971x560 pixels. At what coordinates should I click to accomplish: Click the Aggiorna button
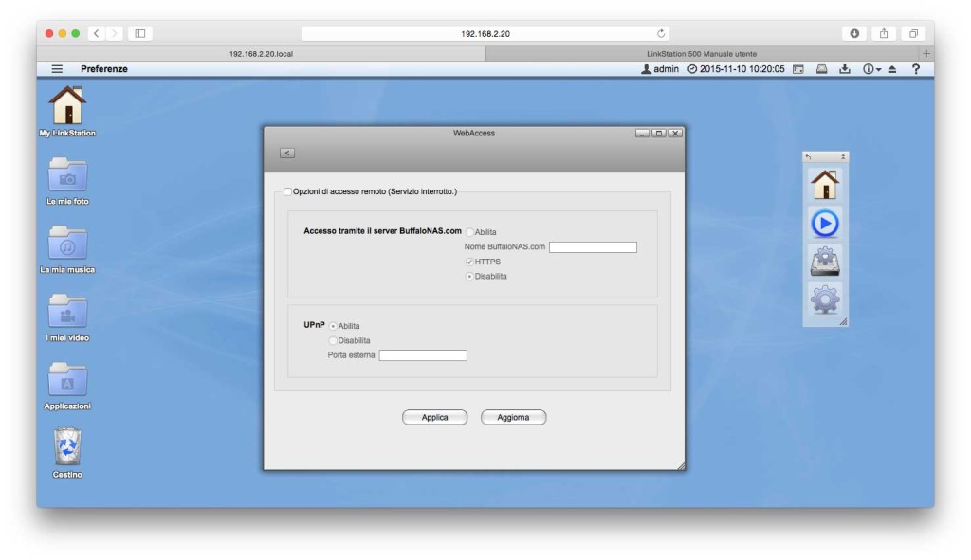click(513, 418)
